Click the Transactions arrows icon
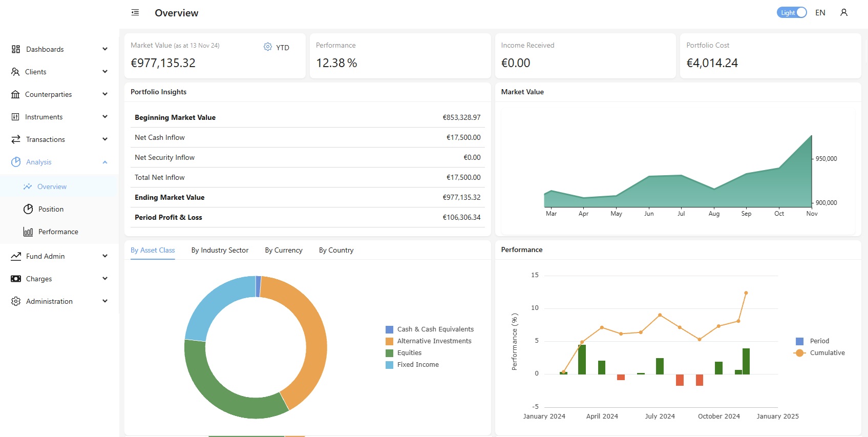This screenshot has height=437, width=868. [16, 139]
